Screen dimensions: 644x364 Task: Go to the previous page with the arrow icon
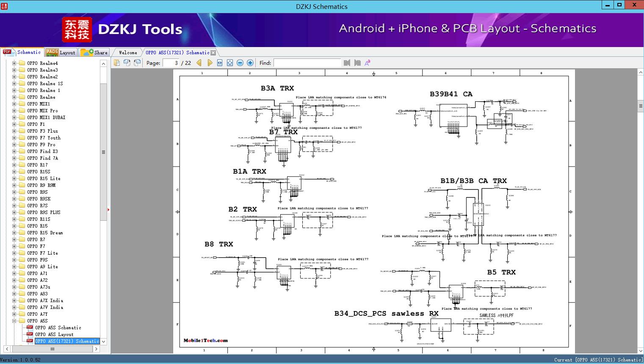point(199,62)
